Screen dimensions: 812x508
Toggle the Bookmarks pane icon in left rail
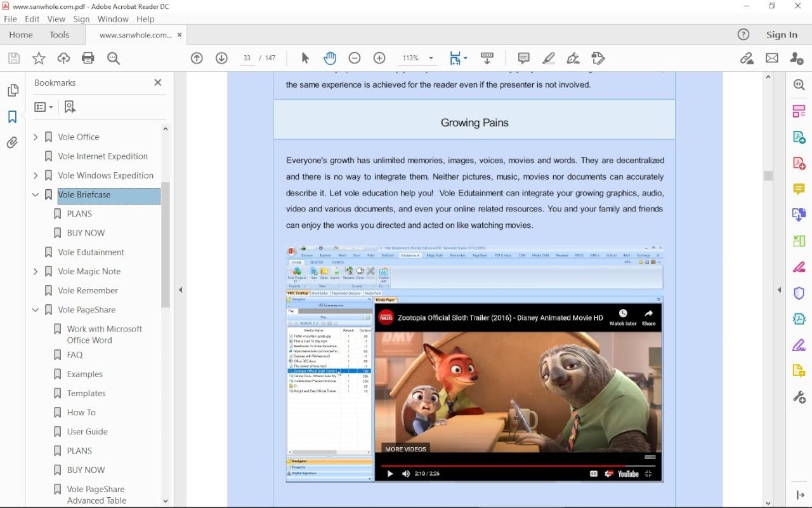13,117
